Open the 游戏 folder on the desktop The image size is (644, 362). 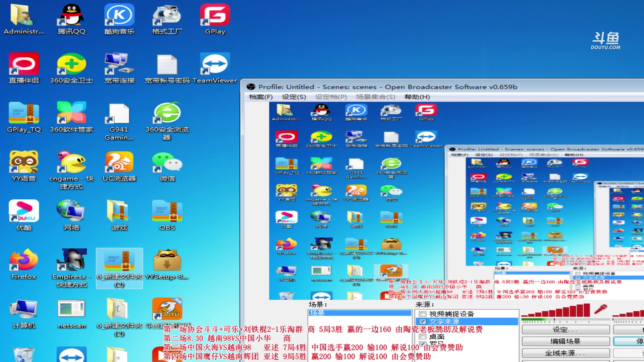tap(119, 215)
